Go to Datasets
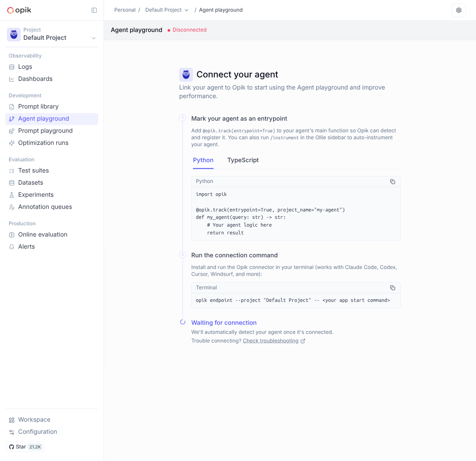476x461 pixels. (51, 182)
